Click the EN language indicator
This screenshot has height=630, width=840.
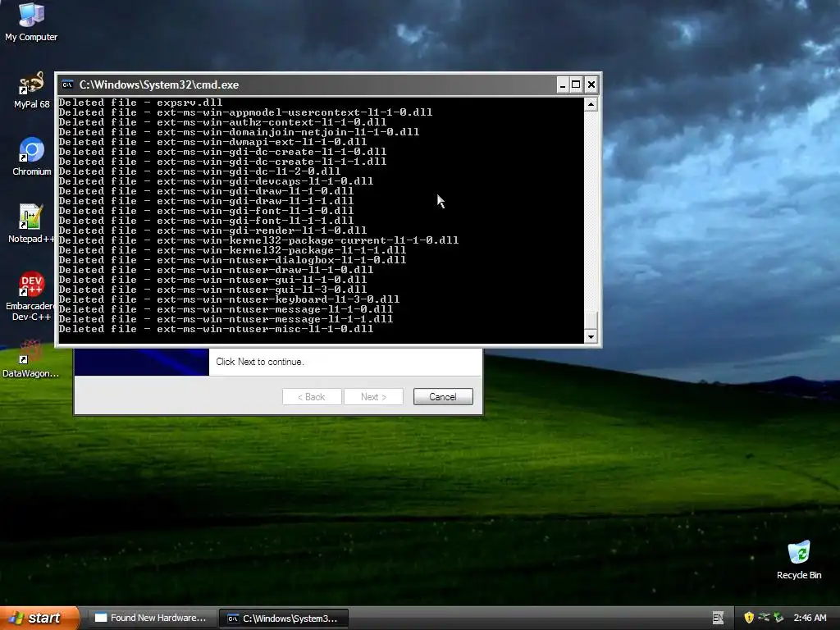[718, 619]
